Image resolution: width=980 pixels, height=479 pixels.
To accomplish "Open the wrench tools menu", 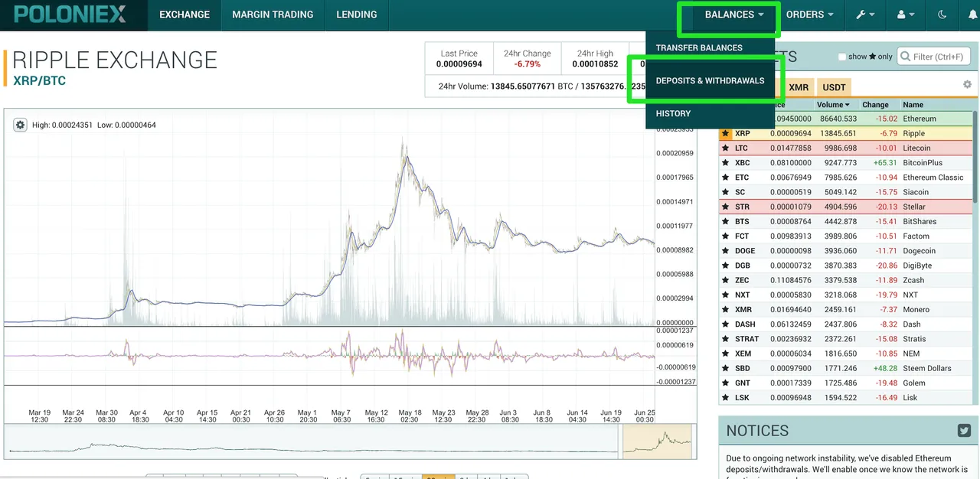I will [x=865, y=15].
